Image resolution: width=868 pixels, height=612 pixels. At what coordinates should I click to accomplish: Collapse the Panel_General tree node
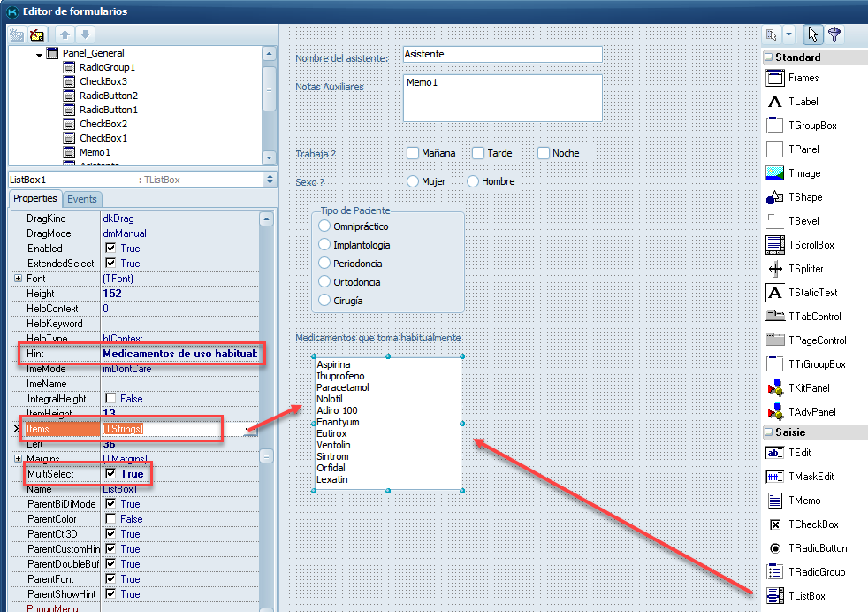point(41,54)
